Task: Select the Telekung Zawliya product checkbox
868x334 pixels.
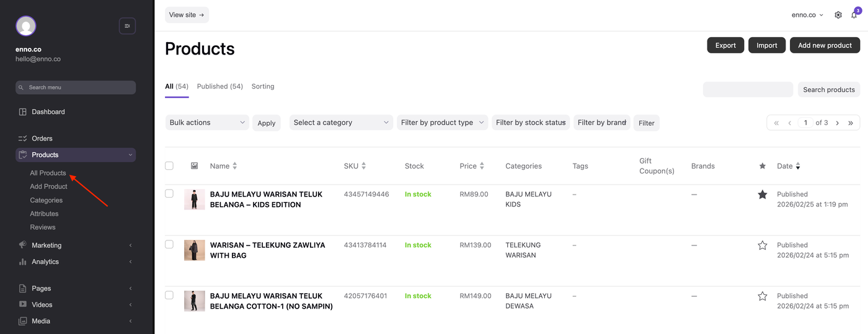Action: point(169,244)
